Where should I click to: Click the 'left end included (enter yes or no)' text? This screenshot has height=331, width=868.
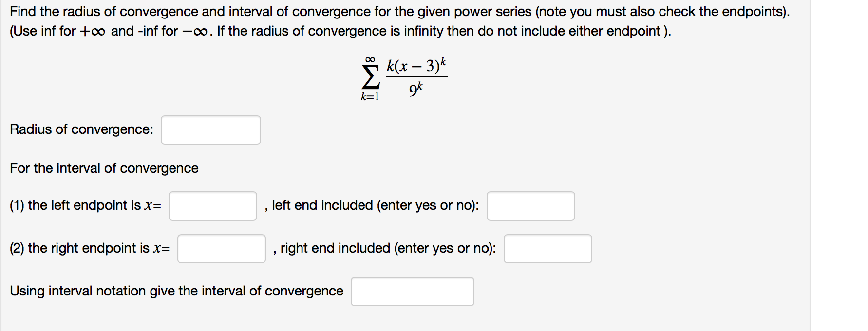[373, 205]
